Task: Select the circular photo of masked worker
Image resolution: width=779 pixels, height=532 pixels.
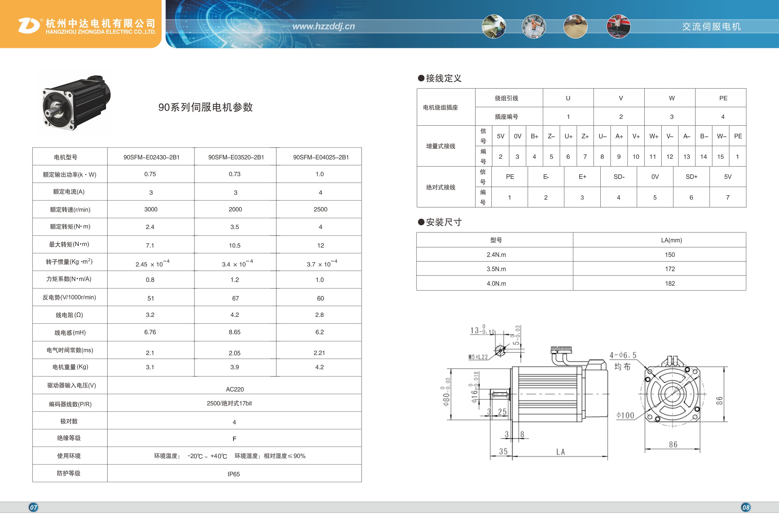Action: 494,26
